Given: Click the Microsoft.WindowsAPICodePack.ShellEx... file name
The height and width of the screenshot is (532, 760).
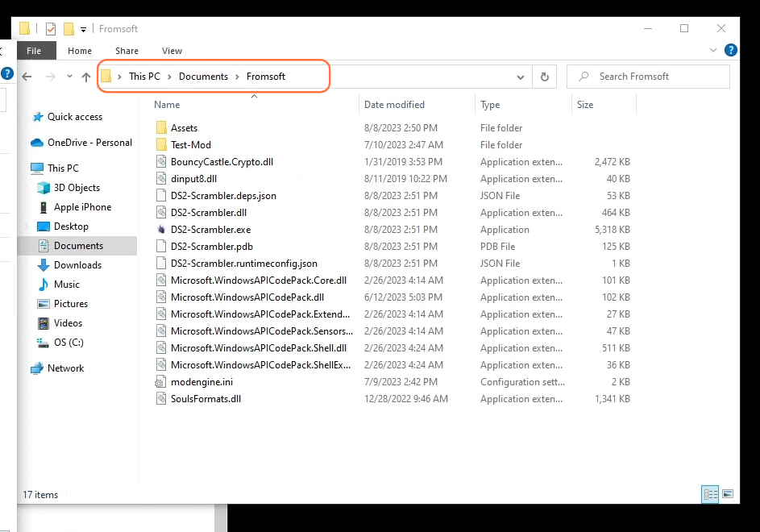Looking at the screenshot, I should tap(261, 365).
